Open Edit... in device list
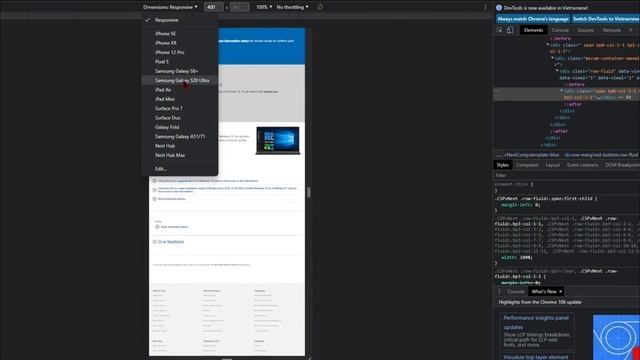 (180, 169)
